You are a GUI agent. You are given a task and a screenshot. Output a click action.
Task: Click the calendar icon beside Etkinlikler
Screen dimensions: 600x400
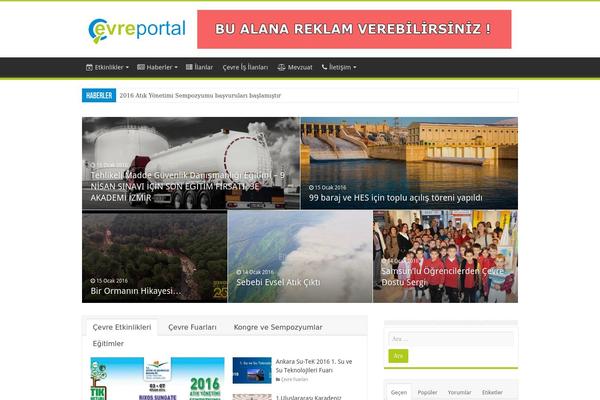(x=89, y=67)
